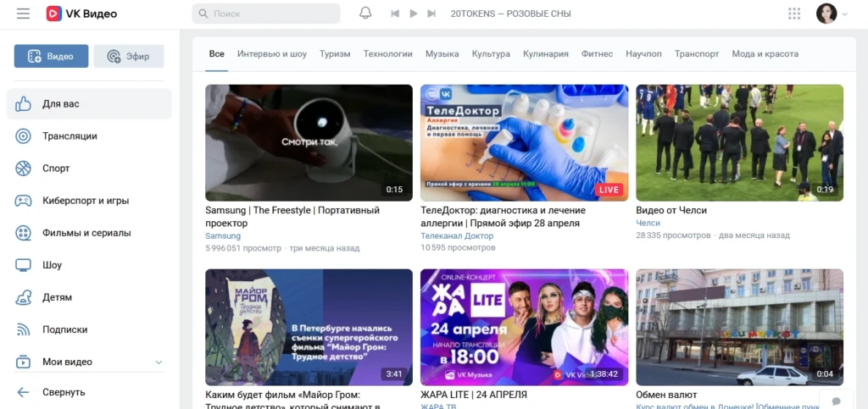Click the VK Видео logo
The height and width of the screenshot is (409, 868).
[82, 14]
